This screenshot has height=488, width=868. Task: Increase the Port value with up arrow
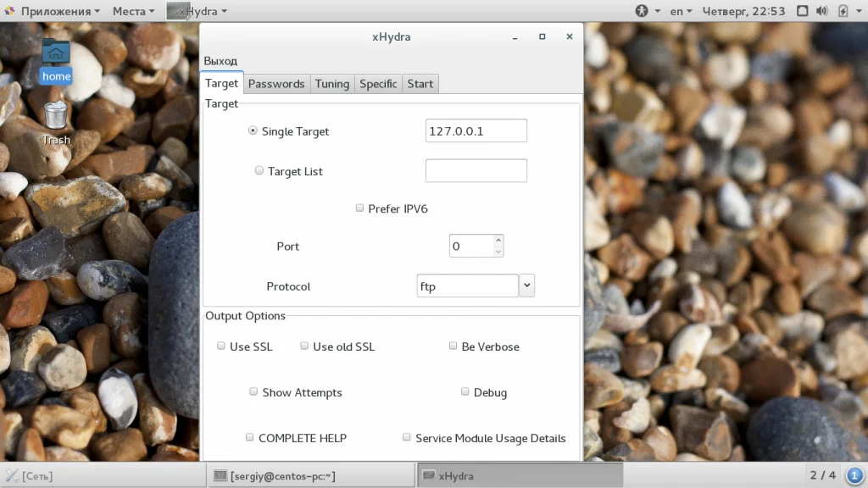click(498, 240)
